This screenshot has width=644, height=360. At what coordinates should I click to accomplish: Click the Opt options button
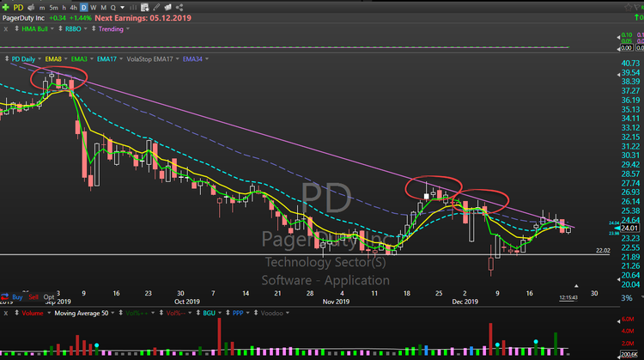[48, 296]
